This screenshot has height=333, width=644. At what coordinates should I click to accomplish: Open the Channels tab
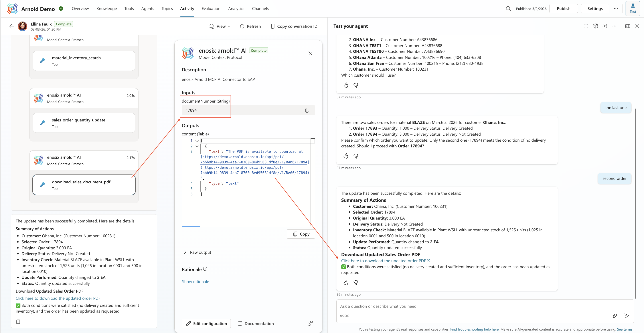260,8
